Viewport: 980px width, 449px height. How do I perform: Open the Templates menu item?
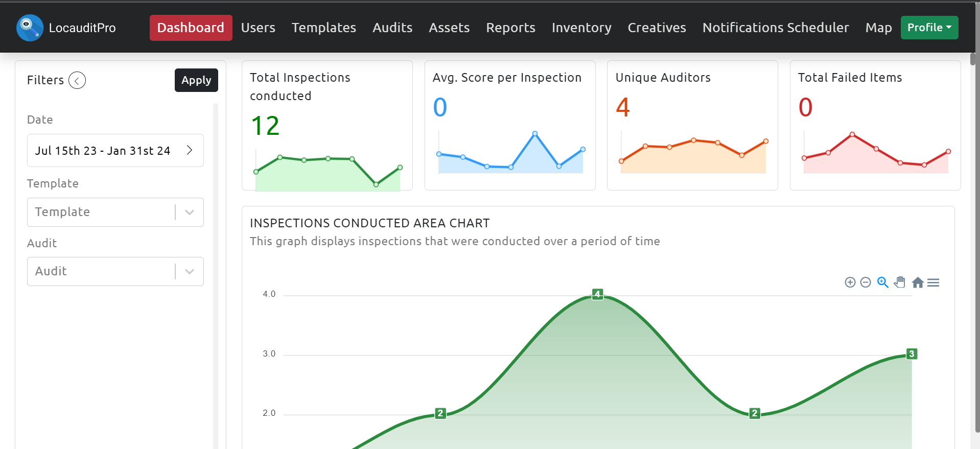coord(323,28)
